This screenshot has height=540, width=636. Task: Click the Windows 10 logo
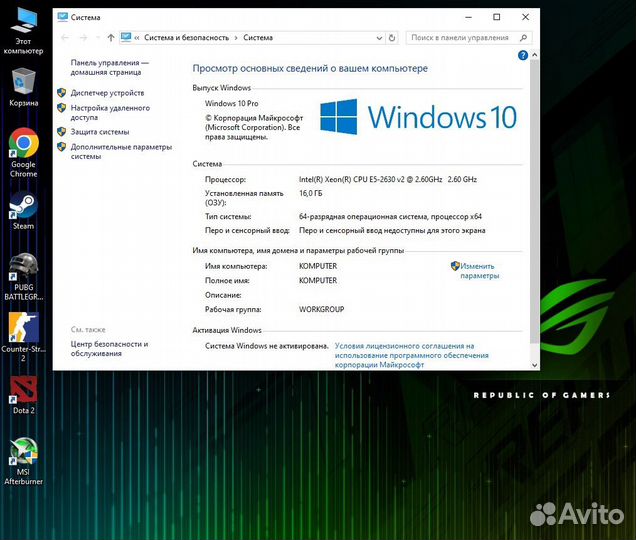418,117
